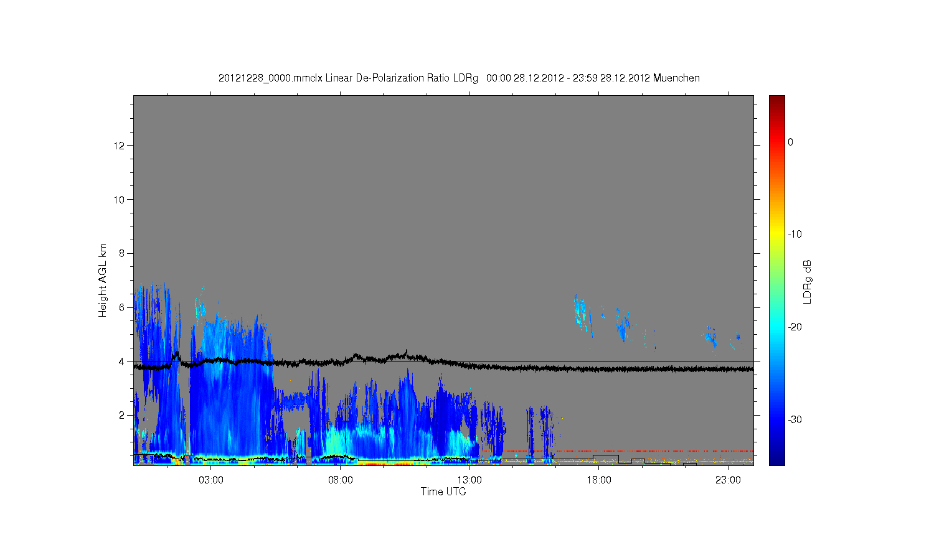Click the 23:00 time tick label

click(x=728, y=480)
